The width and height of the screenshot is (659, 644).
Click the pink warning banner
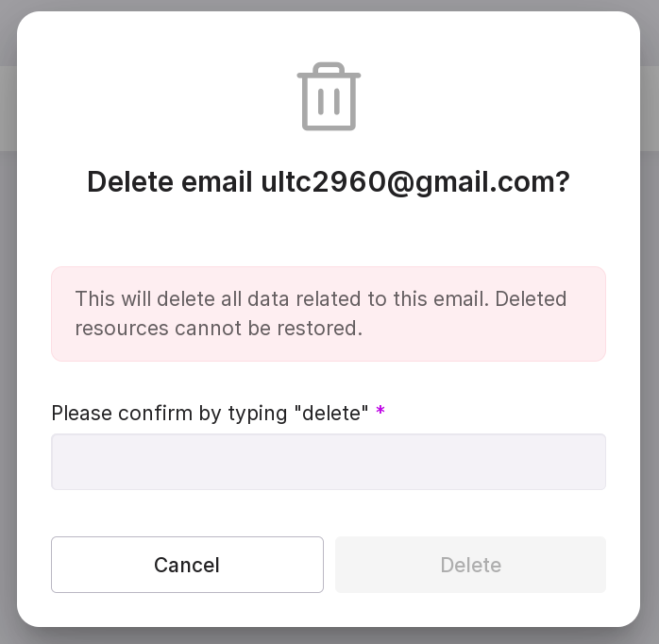click(x=329, y=314)
